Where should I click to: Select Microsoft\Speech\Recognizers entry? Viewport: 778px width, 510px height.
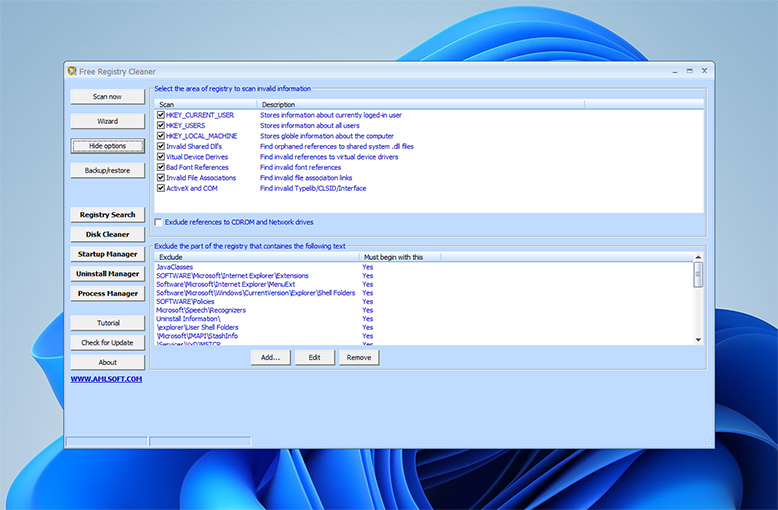coord(201,310)
